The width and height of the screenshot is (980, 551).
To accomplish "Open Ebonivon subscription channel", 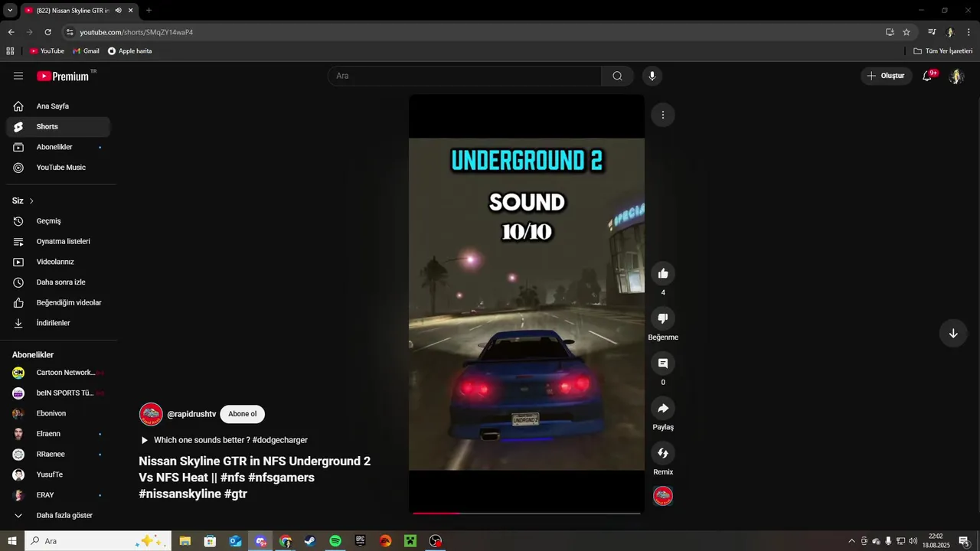I will (58, 413).
